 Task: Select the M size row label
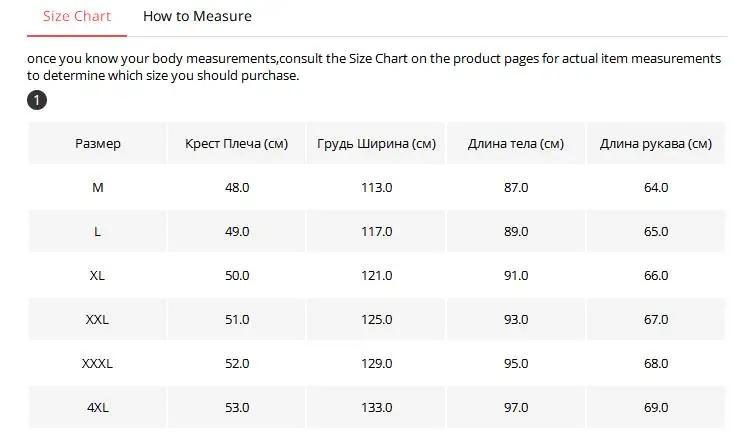[98, 187]
